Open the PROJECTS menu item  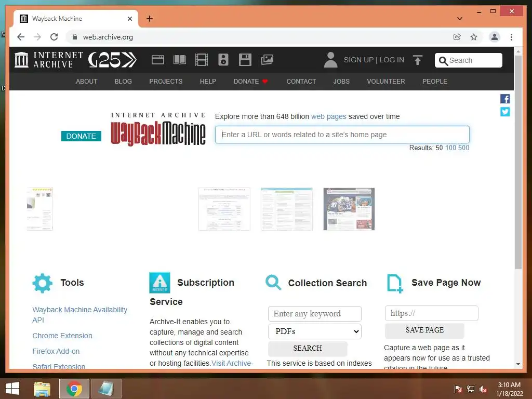point(166,82)
